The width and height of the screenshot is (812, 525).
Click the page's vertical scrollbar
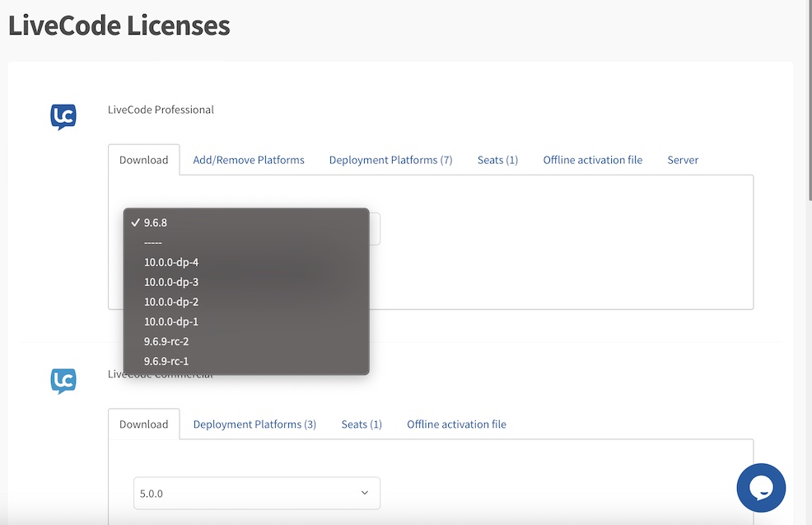[x=808, y=99]
